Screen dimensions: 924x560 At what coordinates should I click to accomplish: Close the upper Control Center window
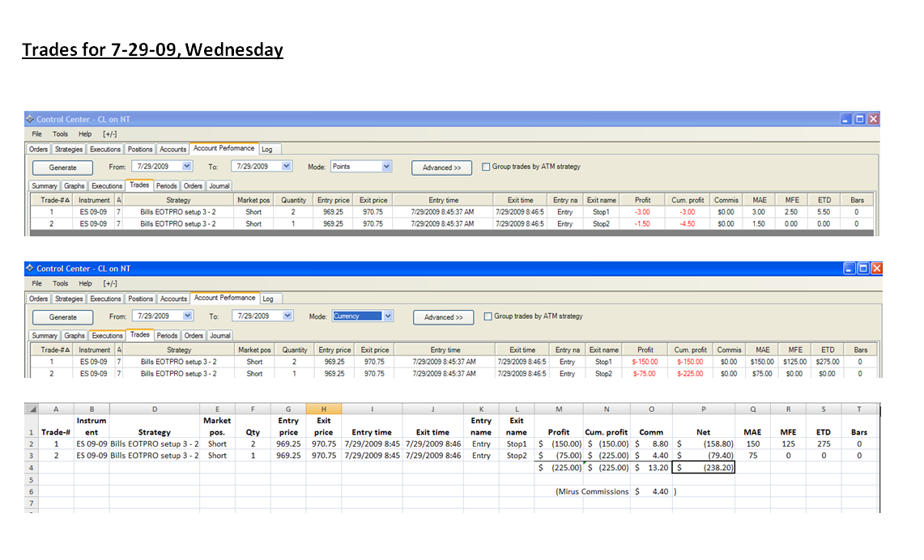tap(873, 119)
